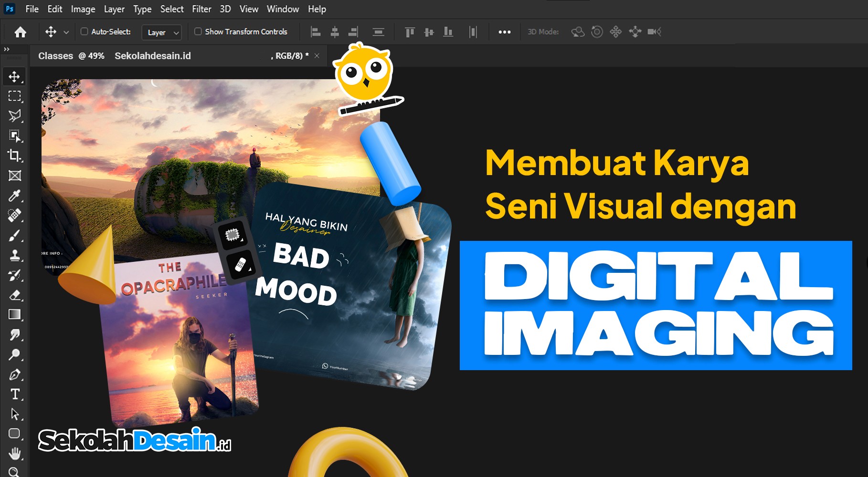This screenshot has width=868, height=477.
Task: Select the Path Selection tool
Action: tap(14, 414)
